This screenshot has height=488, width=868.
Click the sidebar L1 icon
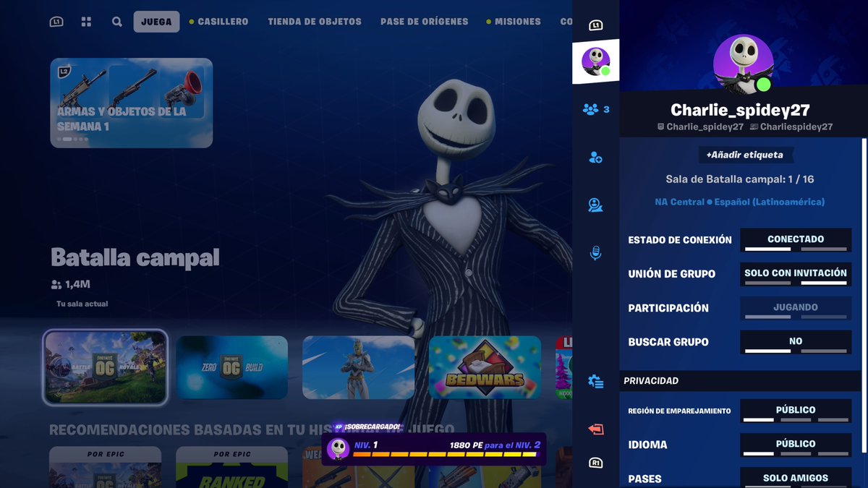click(595, 25)
